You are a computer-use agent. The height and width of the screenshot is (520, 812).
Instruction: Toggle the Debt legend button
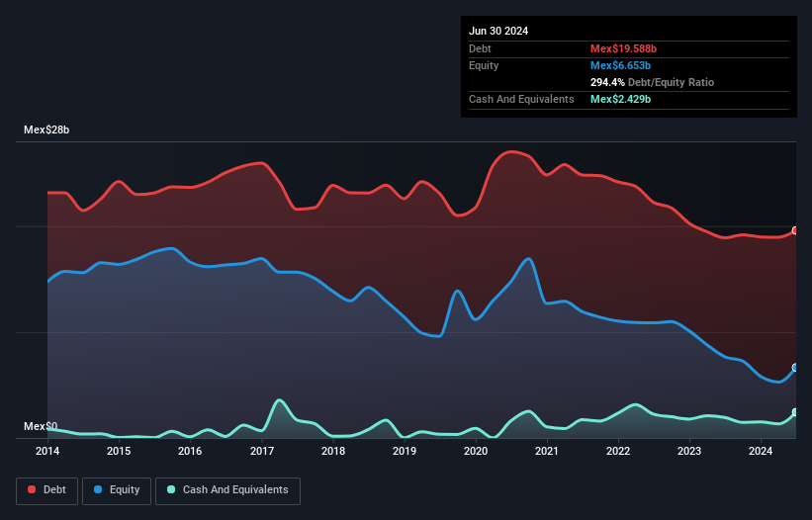coord(47,490)
